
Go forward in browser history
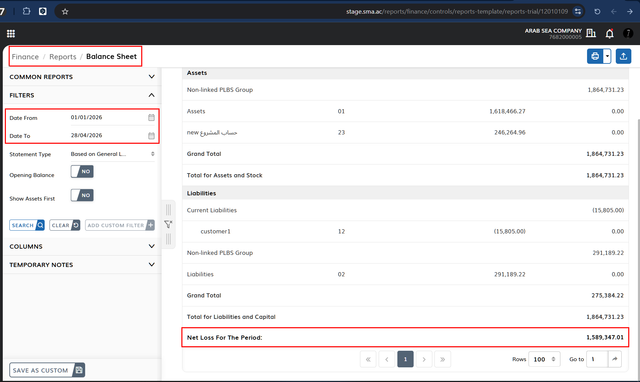629,11
